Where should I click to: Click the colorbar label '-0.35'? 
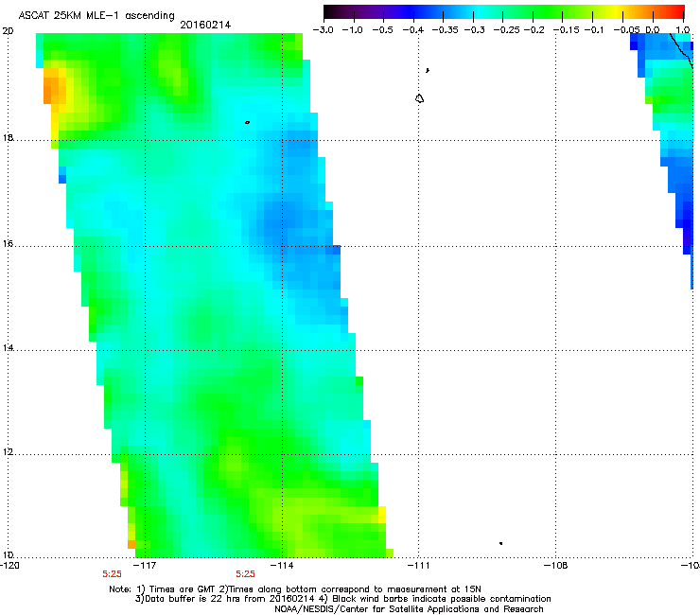pyautogui.click(x=445, y=30)
